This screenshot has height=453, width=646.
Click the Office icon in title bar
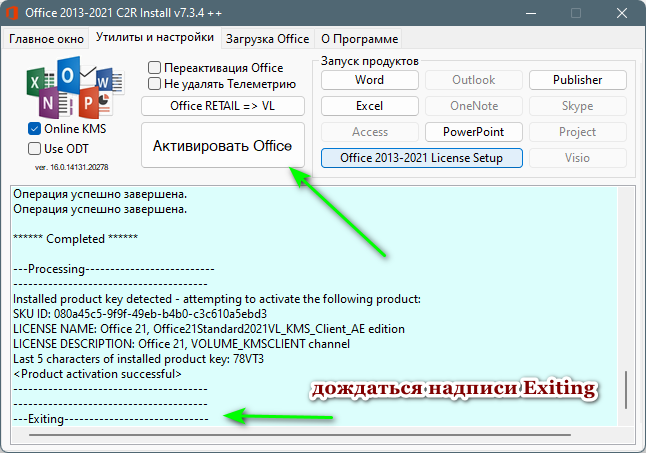coord(12,13)
